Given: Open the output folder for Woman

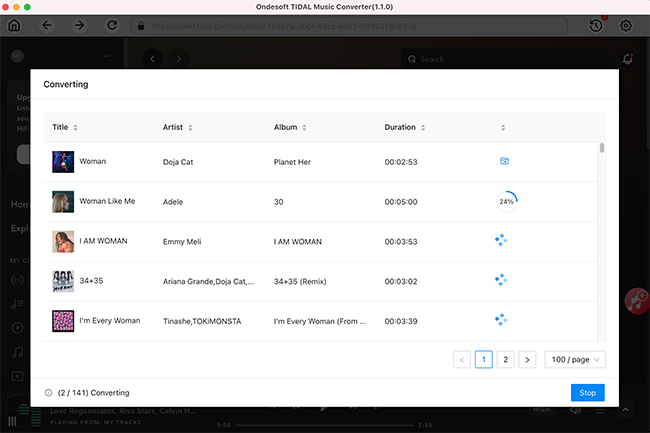Looking at the screenshot, I should pyautogui.click(x=504, y=161).
